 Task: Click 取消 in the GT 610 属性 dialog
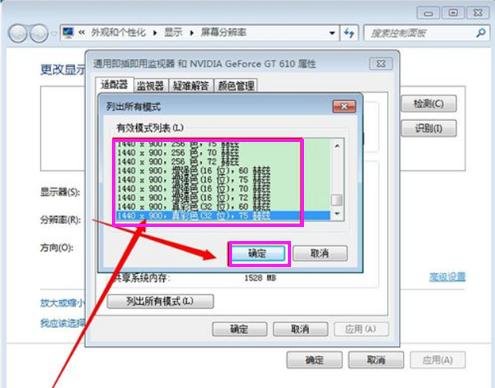pyautogui.click(x=300, y=329)
